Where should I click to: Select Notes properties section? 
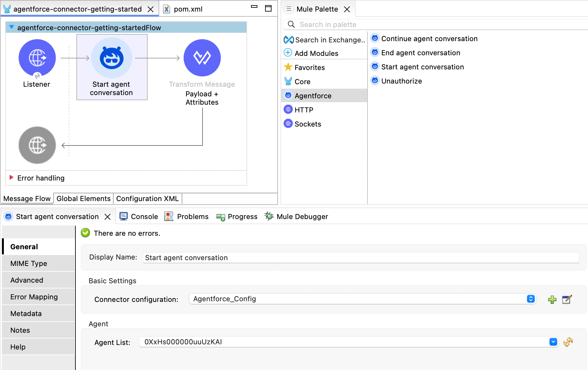[x=39, y=330]
